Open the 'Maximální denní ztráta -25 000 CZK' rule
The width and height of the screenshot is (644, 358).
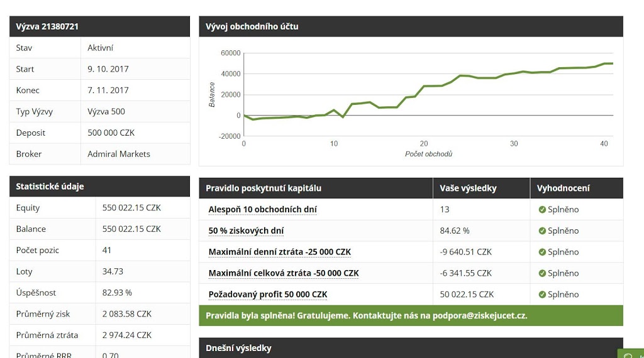[279, 252]
